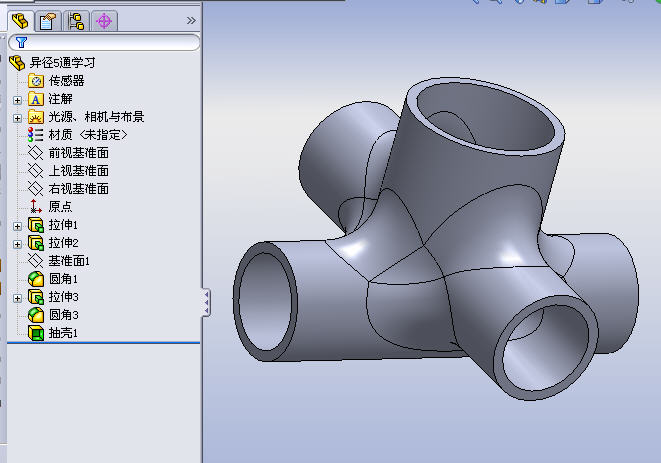The height and width of the screenshot is (463, 661).
Task: Expand the 拉伸1 feature
Action: click(x=17, y=226)
